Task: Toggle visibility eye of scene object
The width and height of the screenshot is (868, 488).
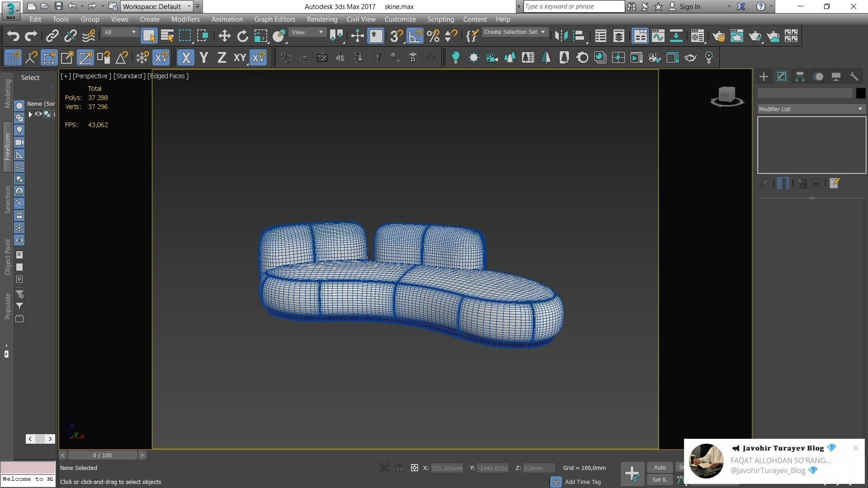Action: pyautogui.click(x=38, y=114)
